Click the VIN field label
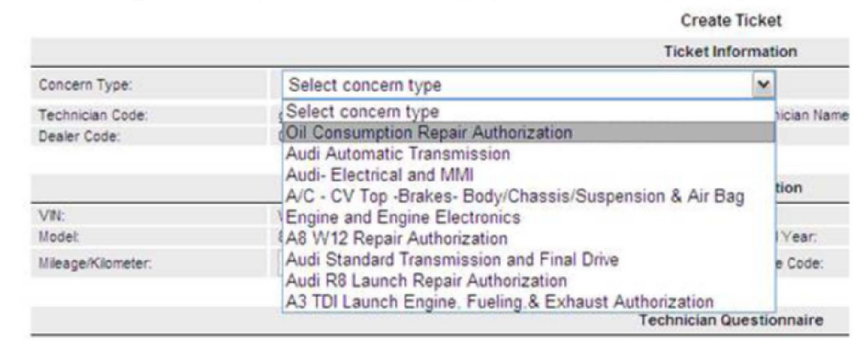Screen dimensions: 868x351 click(51, 215)
